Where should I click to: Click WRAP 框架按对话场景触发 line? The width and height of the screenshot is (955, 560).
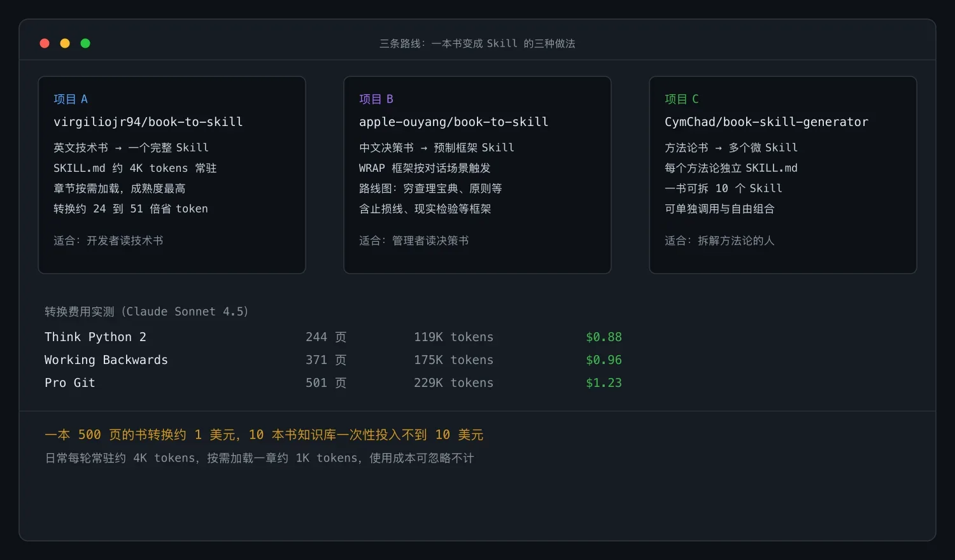pos(425,168)
